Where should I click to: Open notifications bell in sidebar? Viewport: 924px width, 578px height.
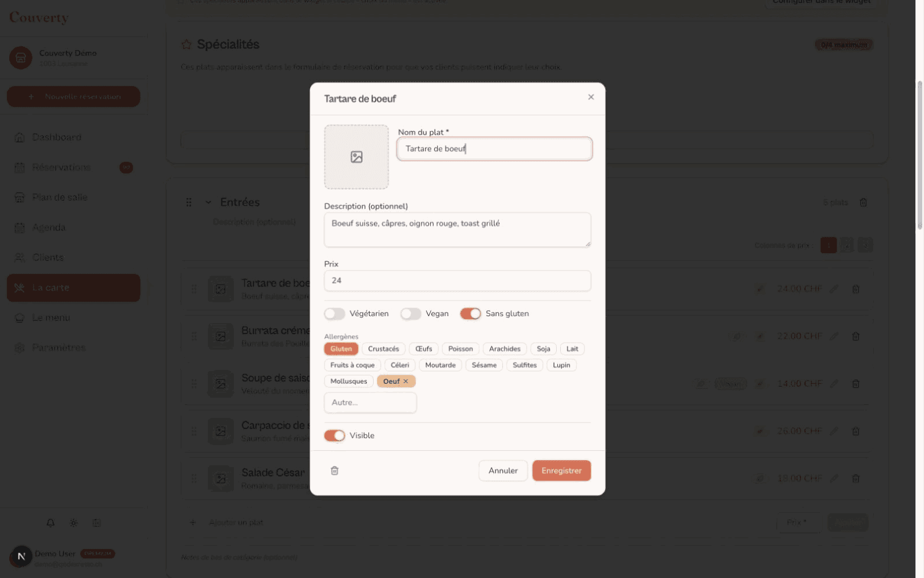pyautogui.click(x=51, y=523)
